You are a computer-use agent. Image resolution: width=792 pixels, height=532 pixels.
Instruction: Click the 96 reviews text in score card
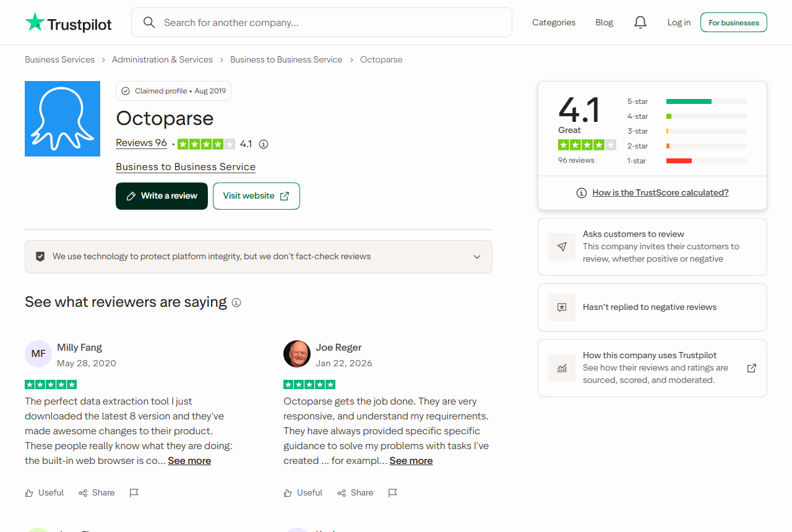[576, 160]
